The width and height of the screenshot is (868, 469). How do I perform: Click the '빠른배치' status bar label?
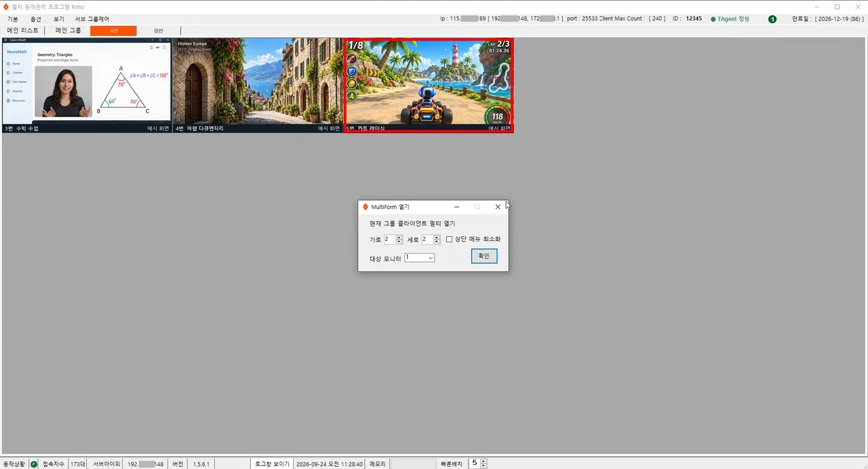[452, 464]
